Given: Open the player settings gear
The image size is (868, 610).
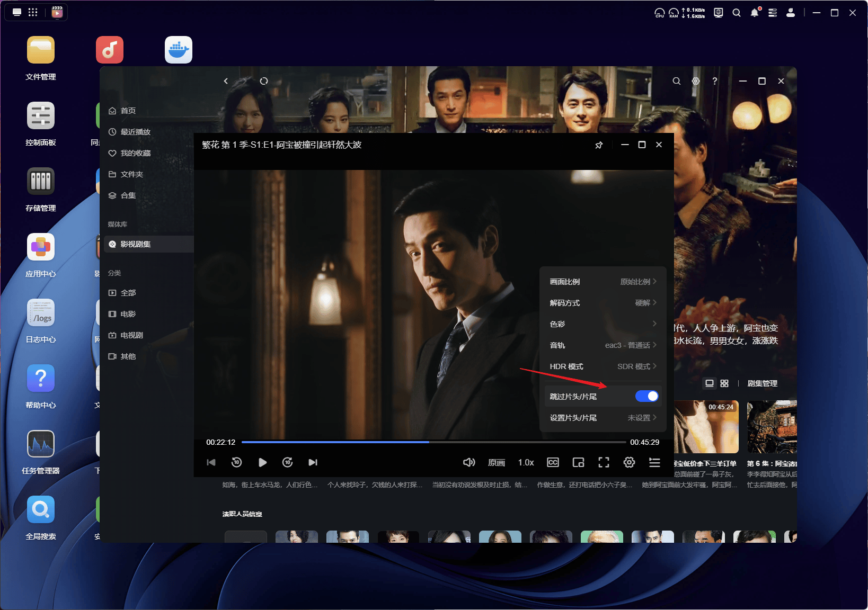Looking at the screenshot, I should point(629,462).
